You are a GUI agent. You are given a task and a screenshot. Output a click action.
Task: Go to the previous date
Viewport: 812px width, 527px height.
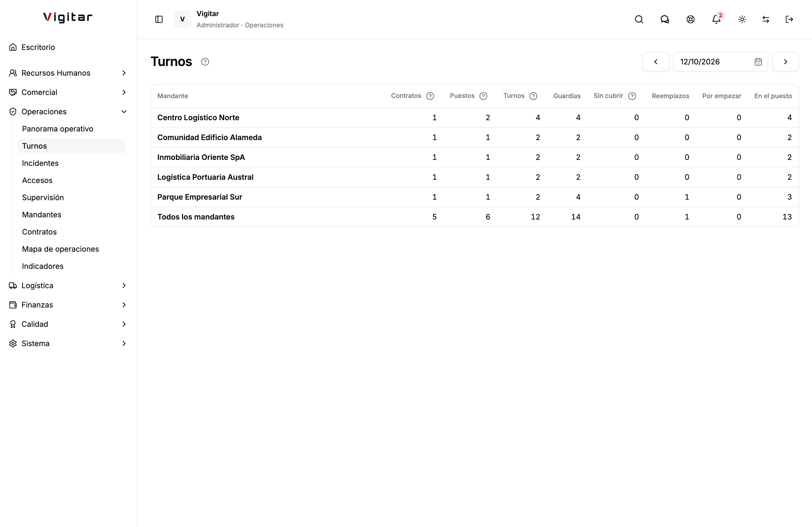tap(656, 62)
